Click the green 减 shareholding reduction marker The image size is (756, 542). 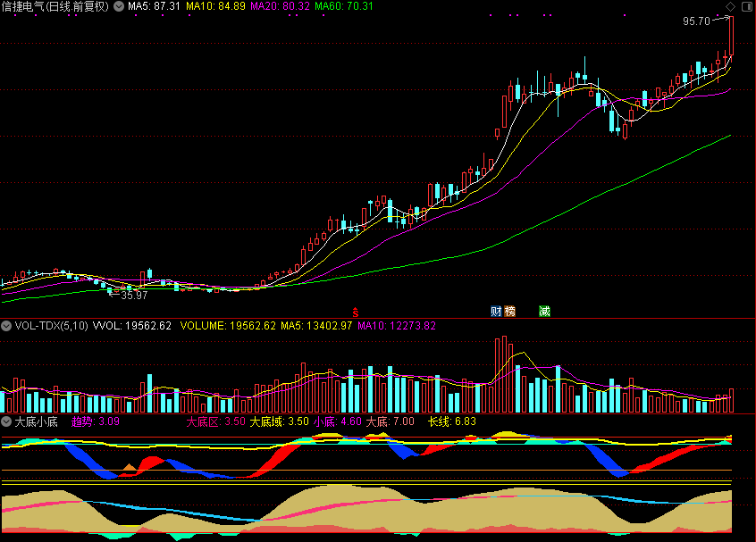pyautogui.click(x=544, y=311)
